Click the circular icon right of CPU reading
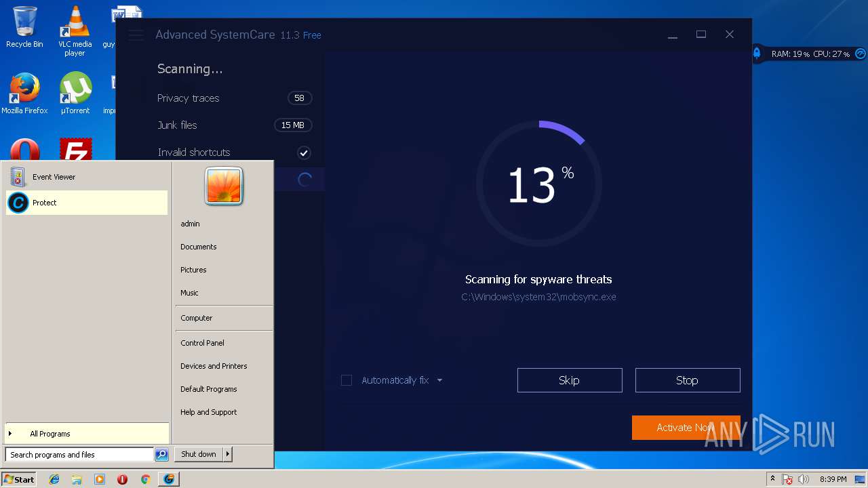The image size is (868, 488). tap(860, 53)
